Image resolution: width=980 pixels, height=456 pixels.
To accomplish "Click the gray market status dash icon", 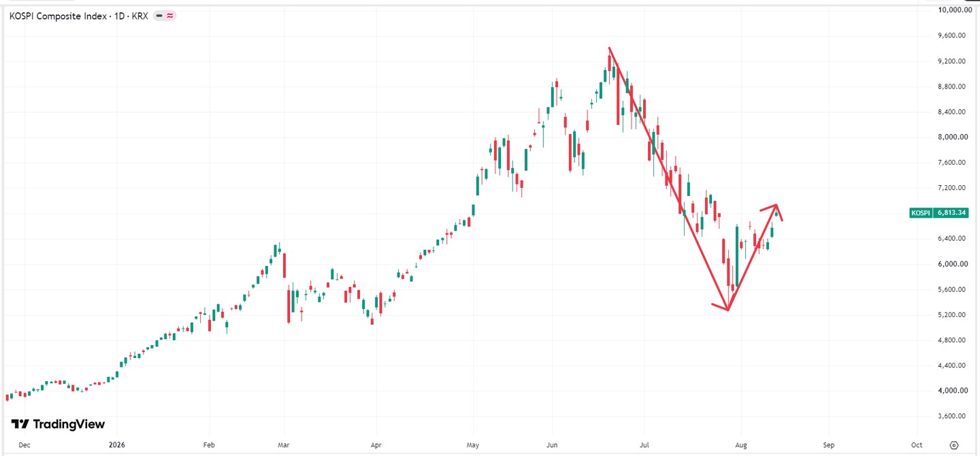I will click(x=159, y=16).
